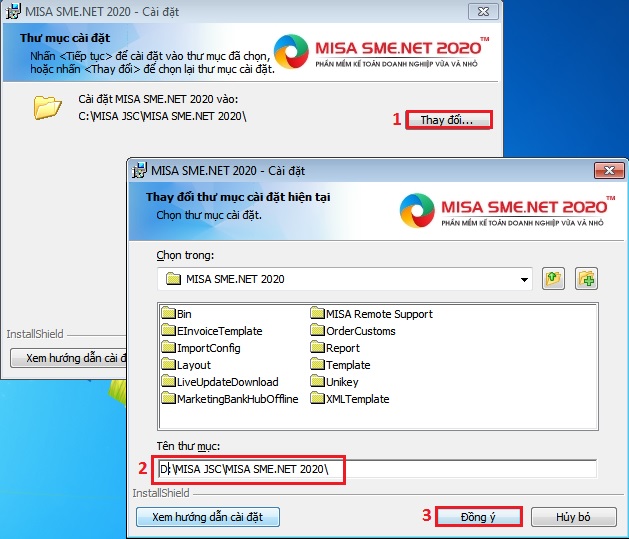
Task: Click the Layout folder icon
Action: [169, 364]
